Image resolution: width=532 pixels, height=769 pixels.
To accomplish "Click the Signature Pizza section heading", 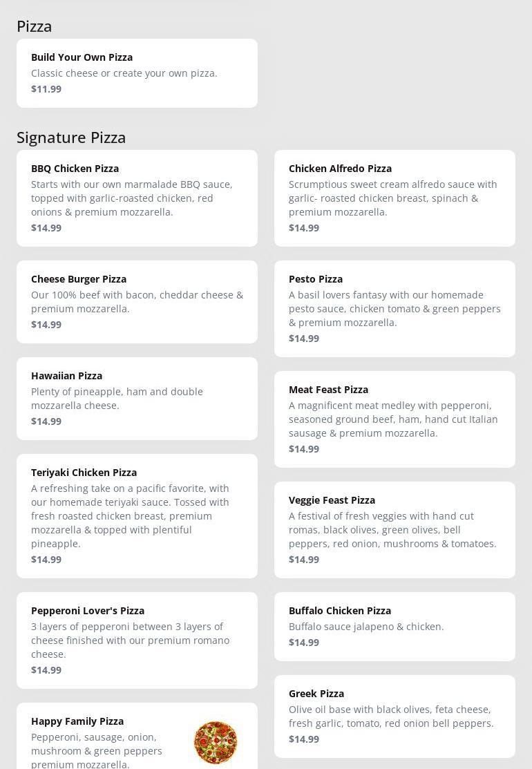I will pyautogui.click(x=71, y=137).
